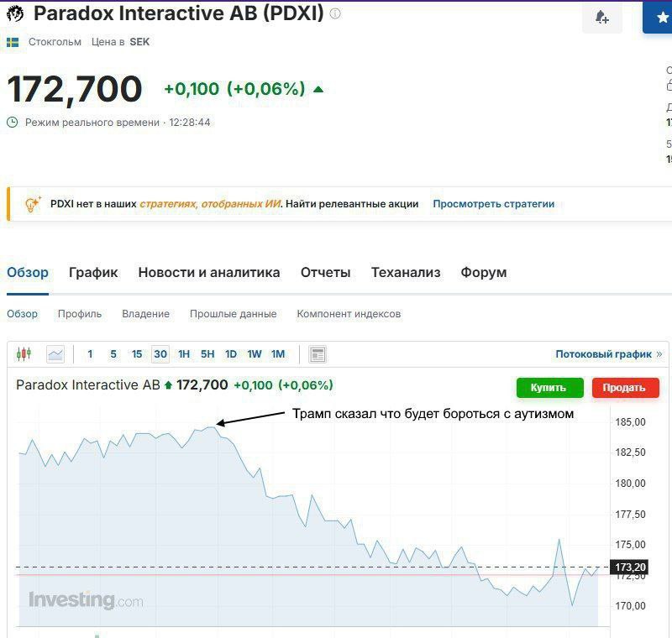Screen dimensions: 672x638
Task: Click the Стокгольм exchange label
Action: [x=55, y=42]
